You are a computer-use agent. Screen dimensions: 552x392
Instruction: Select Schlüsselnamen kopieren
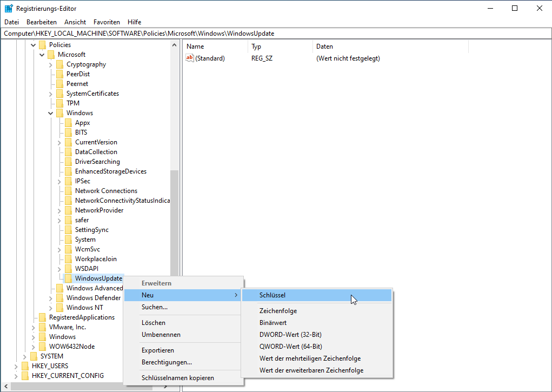(x=183, y=377)
